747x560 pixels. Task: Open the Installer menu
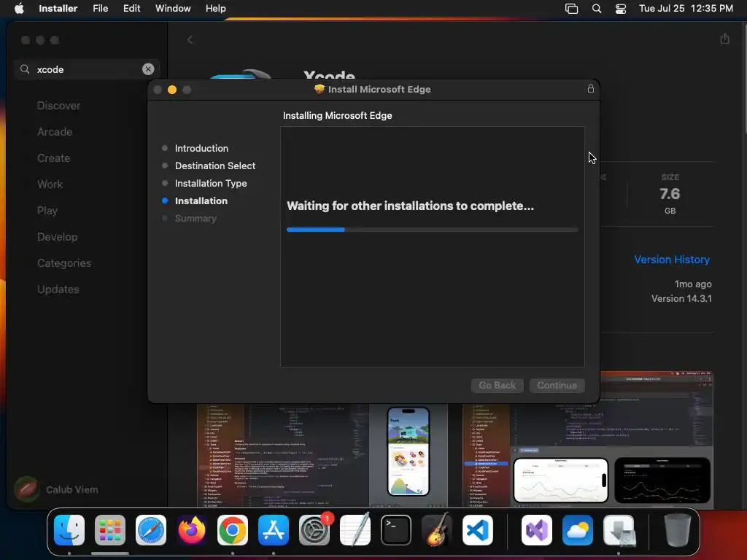coord(58,9)
